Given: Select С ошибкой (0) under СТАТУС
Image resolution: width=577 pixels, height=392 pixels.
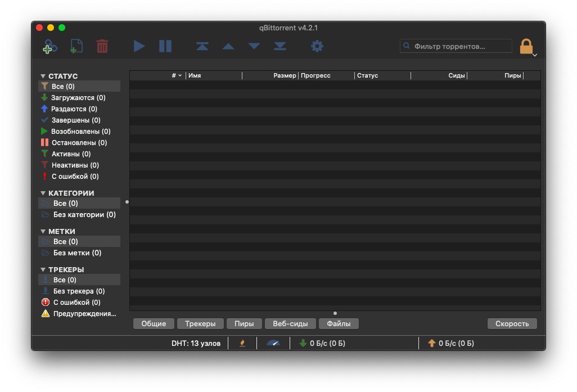Looking at the screenshot, I should tap(79, 176).
